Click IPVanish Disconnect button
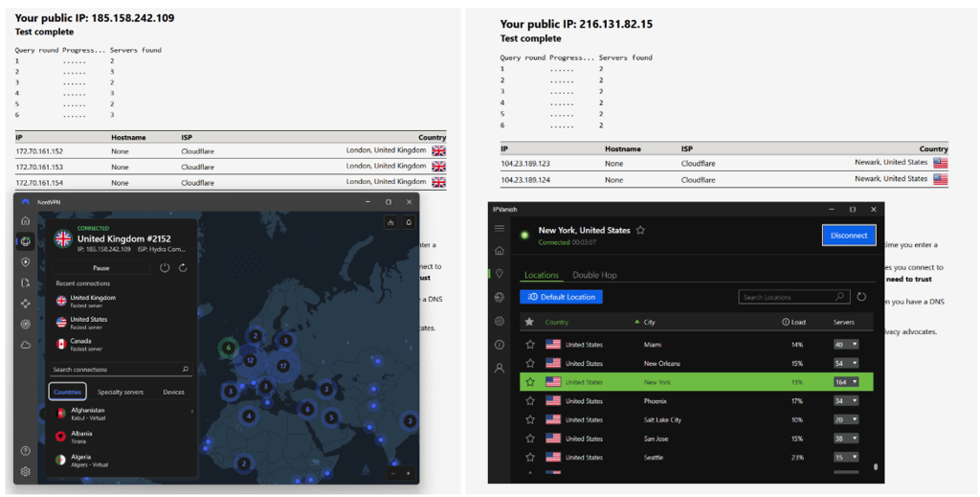This screenshot has width=980, height=497. click(849, 235)
